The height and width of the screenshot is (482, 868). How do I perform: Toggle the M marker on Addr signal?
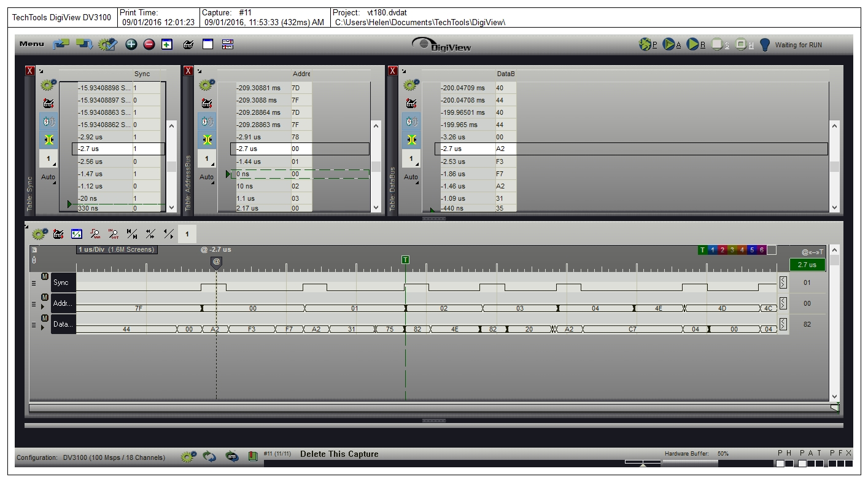click(44, 298)
